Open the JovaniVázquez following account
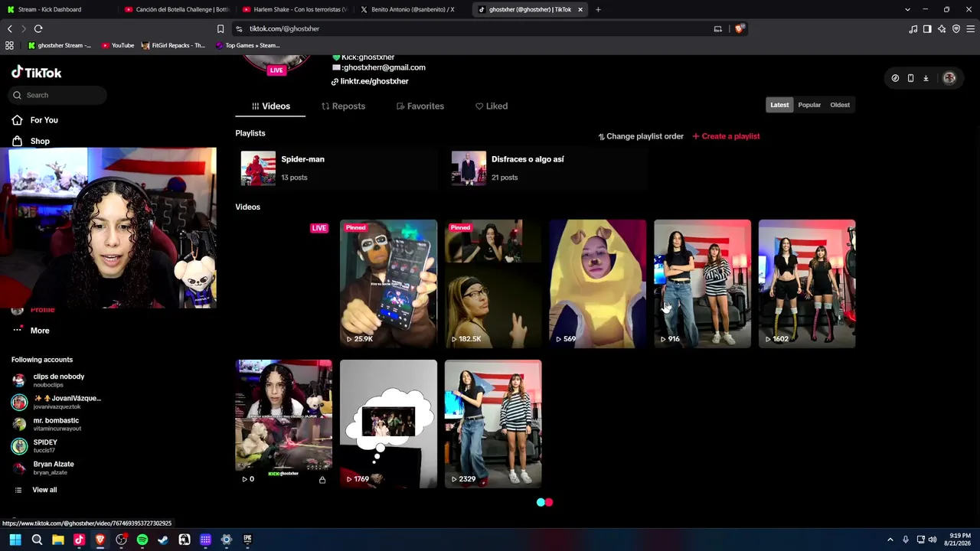This screenshot has width=980, height=551. [x=57, y=402]
